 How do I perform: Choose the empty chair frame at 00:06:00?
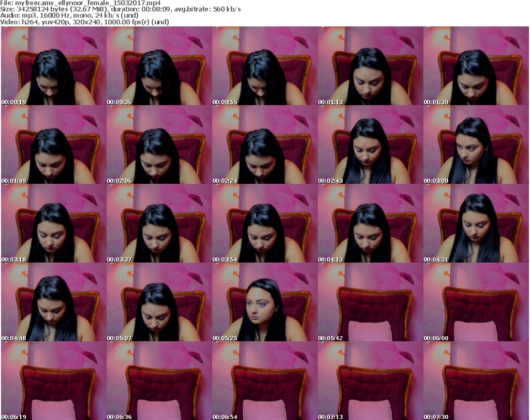pyautogui.click(x=476, y=302)
